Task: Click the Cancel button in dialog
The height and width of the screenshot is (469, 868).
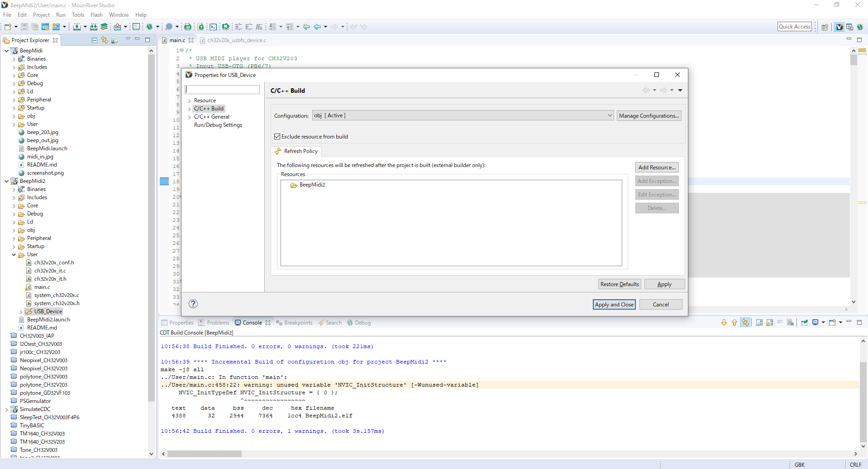Action: click(661, 305)
